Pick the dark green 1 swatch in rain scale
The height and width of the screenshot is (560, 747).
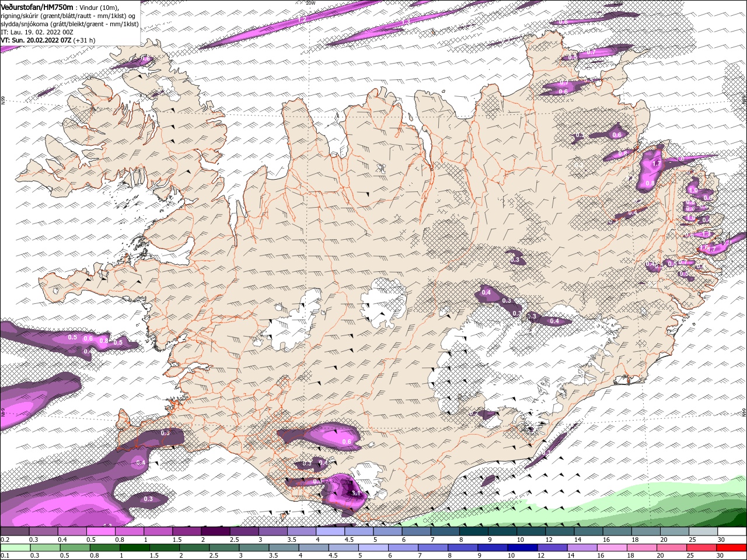coord(134,548)
